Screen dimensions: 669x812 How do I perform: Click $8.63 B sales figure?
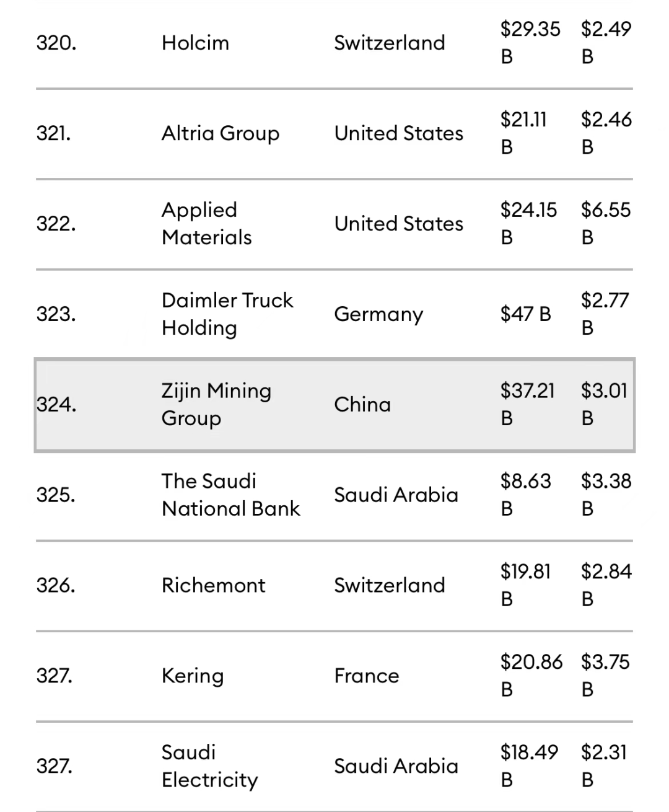click(x=526, y=495)
